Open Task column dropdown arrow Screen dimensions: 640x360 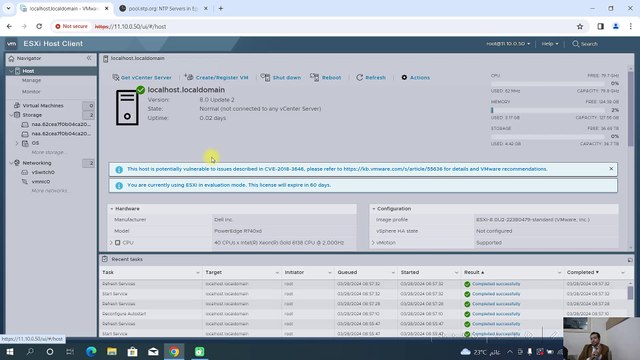point(198,273)
